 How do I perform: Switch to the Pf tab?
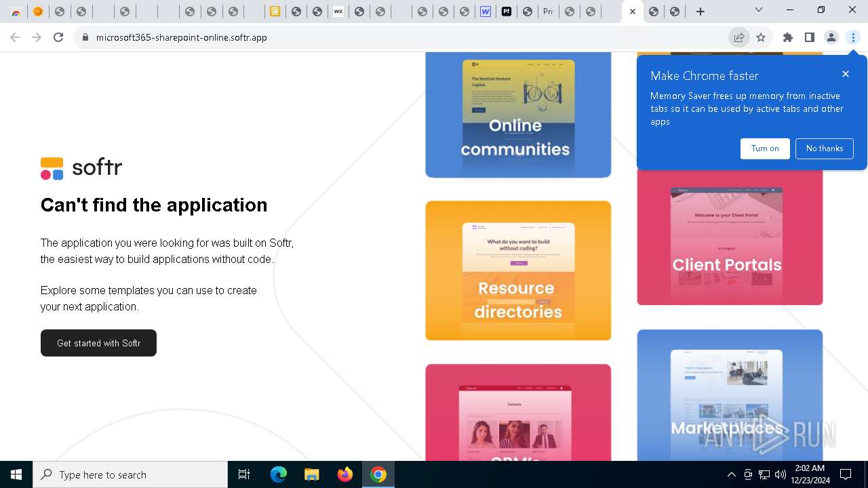coord(507,12)
